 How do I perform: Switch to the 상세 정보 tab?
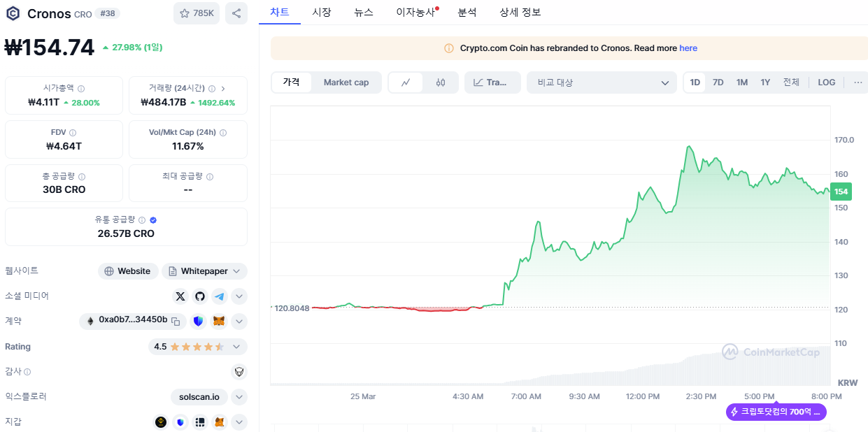pyautogui.click(x=520, y=12)
